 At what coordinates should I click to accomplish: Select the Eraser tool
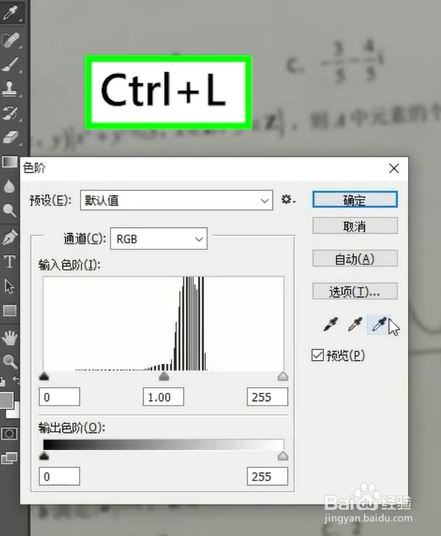pos(10,137)
